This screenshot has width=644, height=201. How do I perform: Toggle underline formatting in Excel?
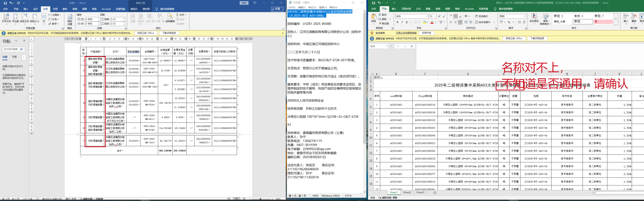(x=407, y=22)
